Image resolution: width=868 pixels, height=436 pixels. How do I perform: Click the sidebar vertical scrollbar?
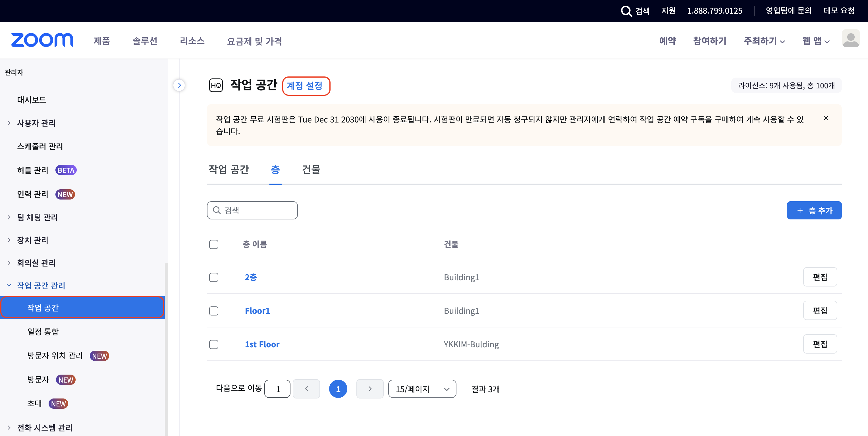pyautogui.click(x=166, y=349)
